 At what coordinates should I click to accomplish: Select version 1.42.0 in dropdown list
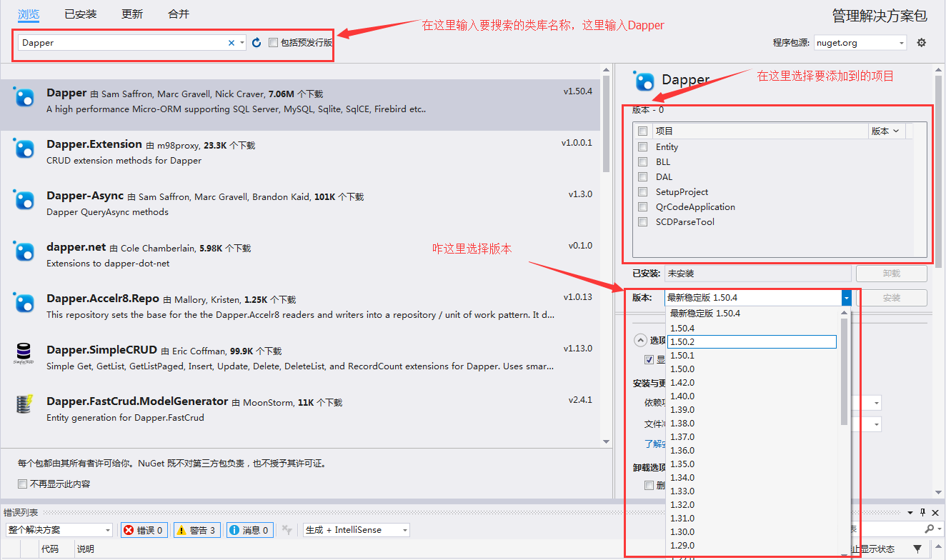click(753, 382)
